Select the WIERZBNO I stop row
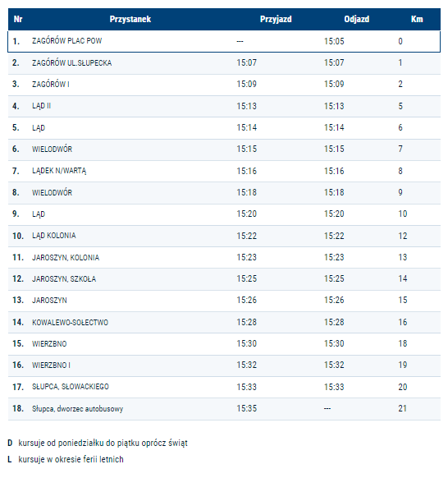This screenshot has width=448, height=478. [x=224, y=365]
